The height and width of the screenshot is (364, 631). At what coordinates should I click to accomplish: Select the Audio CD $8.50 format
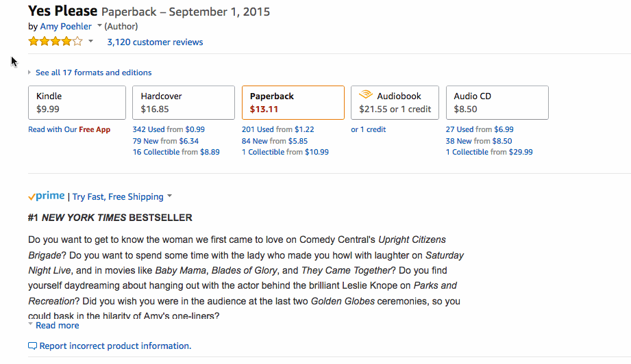[497, 103]
